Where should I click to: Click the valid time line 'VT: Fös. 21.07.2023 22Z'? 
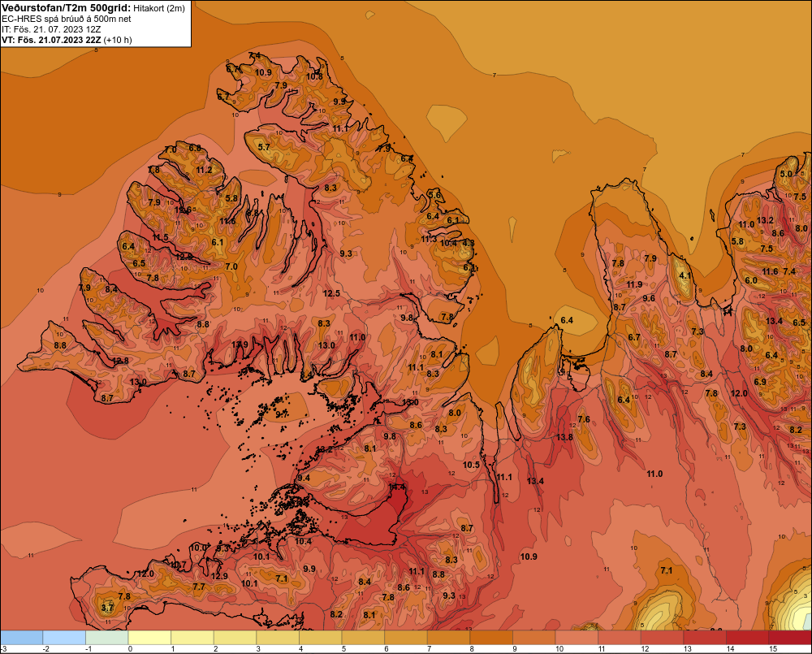point(52,40)
